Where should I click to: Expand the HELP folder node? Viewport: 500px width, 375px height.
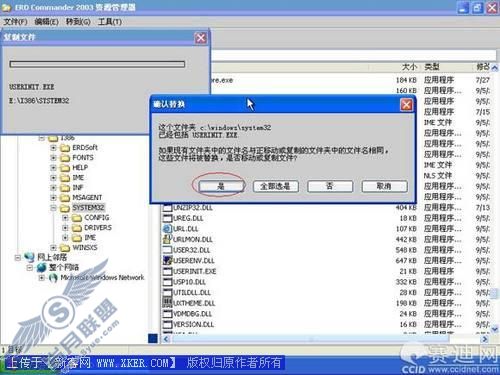pyautogui.click(x=53, y=167)
